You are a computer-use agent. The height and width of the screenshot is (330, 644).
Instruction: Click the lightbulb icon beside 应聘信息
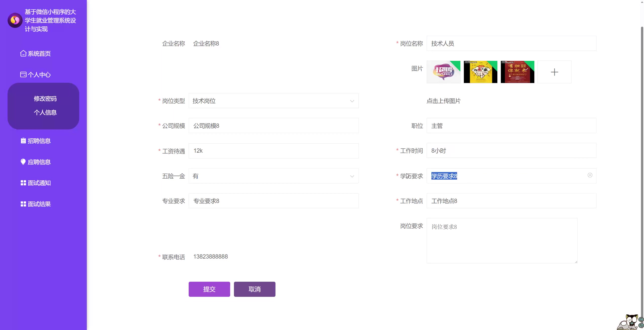tap(23, 162)
